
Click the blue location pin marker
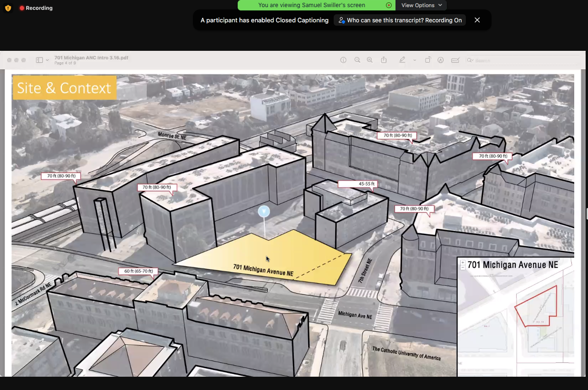(x=264, y=212)
